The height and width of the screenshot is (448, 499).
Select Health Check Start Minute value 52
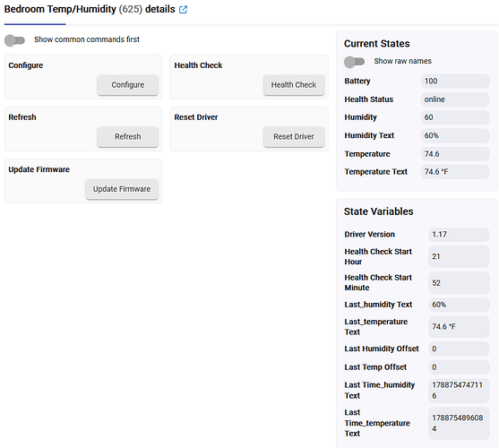pyautogui.click(x=459, y=282)
